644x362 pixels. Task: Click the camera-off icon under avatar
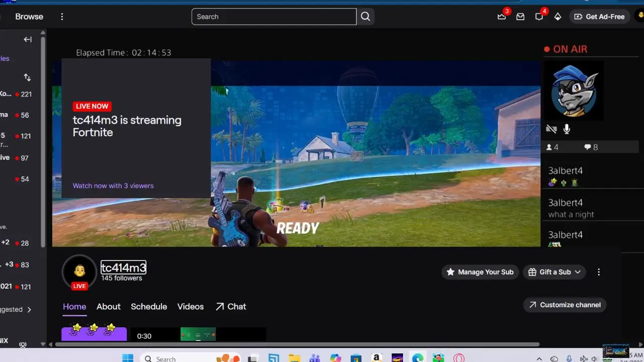[x=551, y=129]
